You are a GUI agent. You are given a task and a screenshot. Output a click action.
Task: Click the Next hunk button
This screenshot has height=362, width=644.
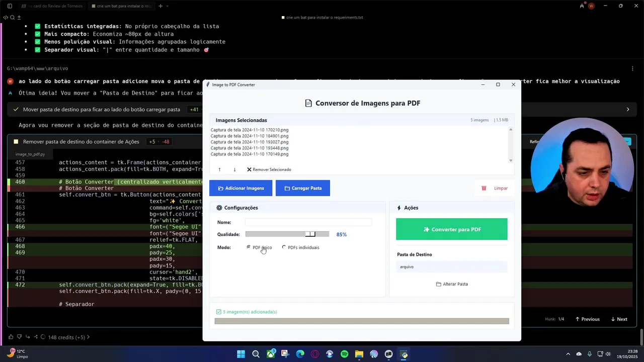click(619, 319)
